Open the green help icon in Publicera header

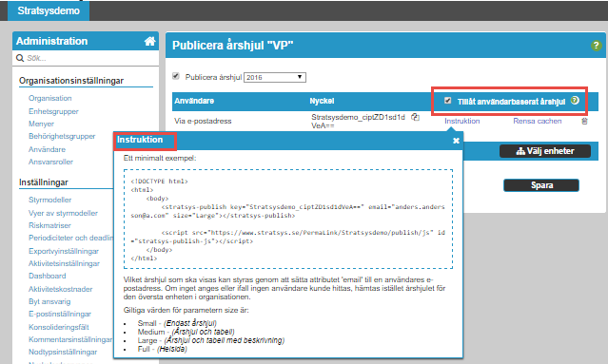click(x=596, y=46)
